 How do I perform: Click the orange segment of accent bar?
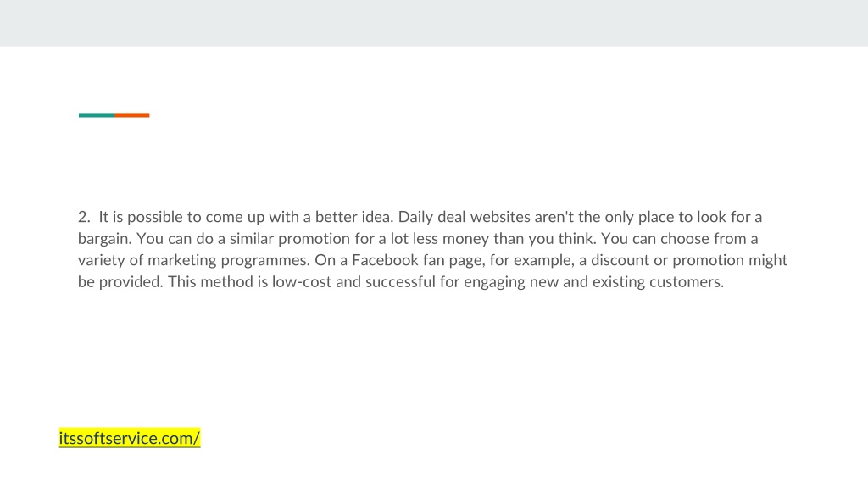[131, 115]
